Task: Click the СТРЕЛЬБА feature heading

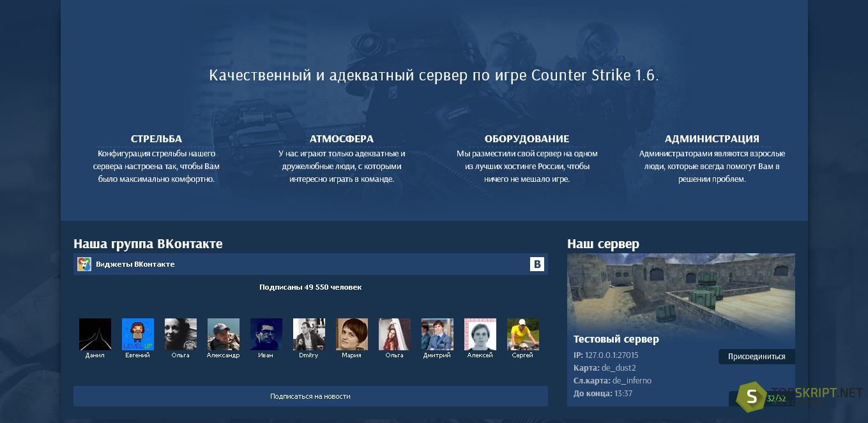Action: [156, 138]
